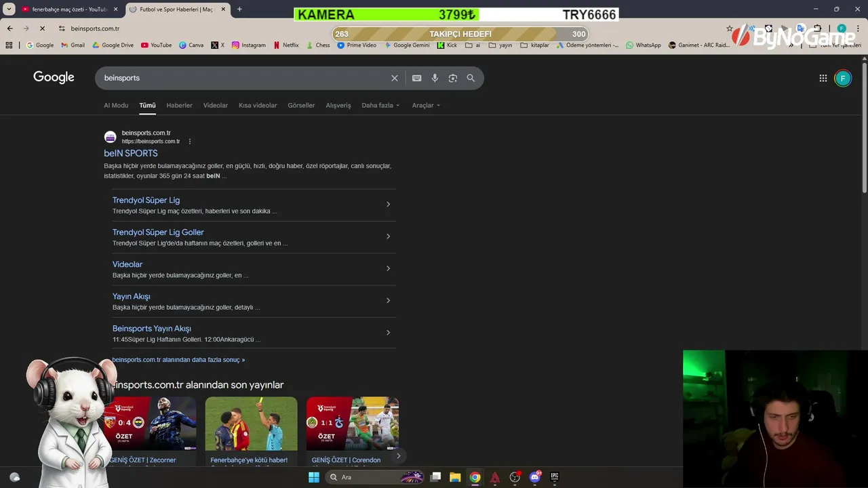
Task: Open Google Lens image search icon
Action: point(452,78)
